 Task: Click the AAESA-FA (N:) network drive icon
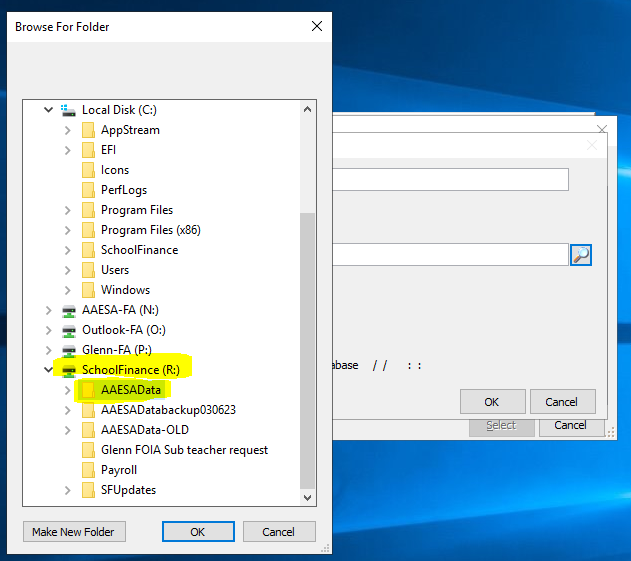point(69,310)
